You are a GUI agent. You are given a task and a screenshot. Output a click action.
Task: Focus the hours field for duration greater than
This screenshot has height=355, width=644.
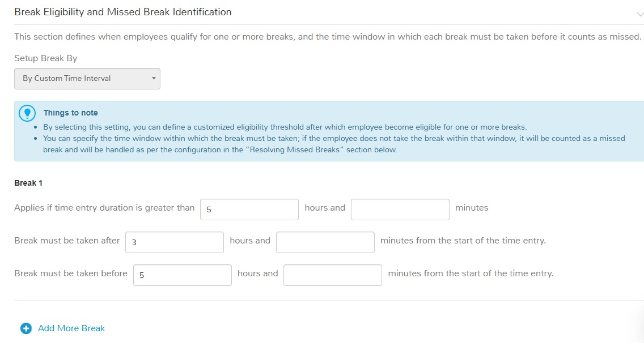(x=249, y=209)
